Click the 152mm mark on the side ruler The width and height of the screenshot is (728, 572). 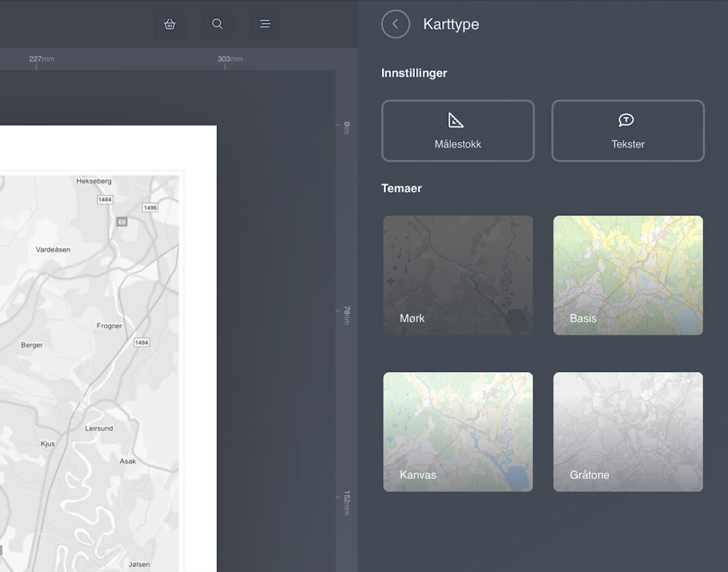click(346, 503)
